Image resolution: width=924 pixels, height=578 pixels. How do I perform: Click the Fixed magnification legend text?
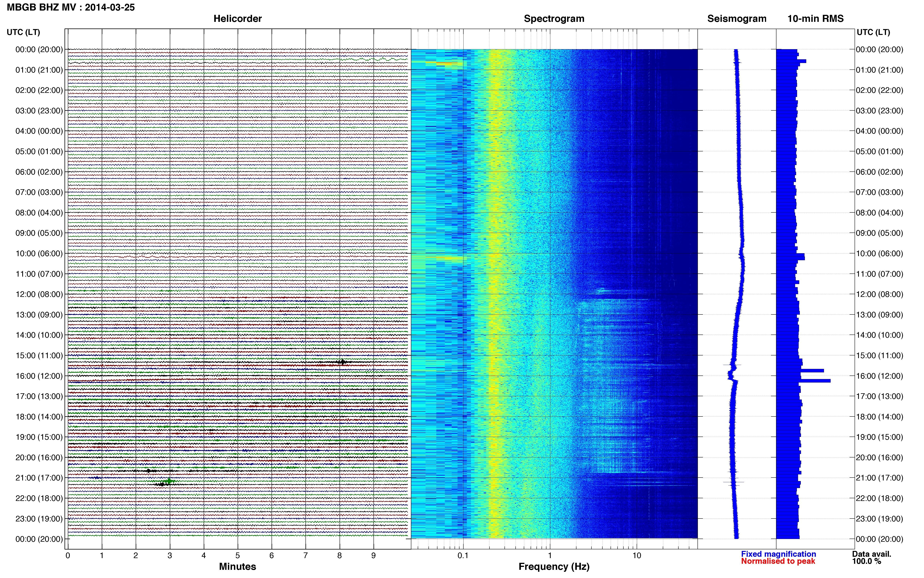point(778,554)
